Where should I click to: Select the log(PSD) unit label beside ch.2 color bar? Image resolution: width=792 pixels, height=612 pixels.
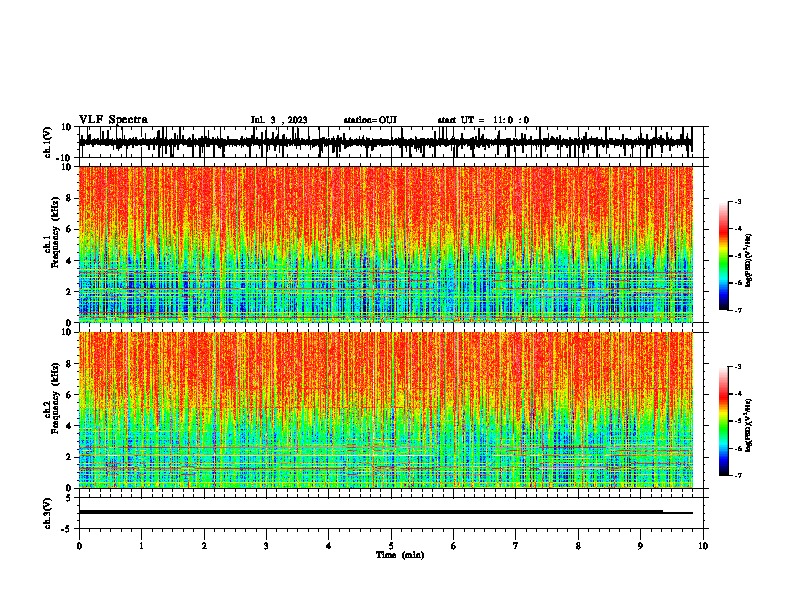tap(749, 425)
